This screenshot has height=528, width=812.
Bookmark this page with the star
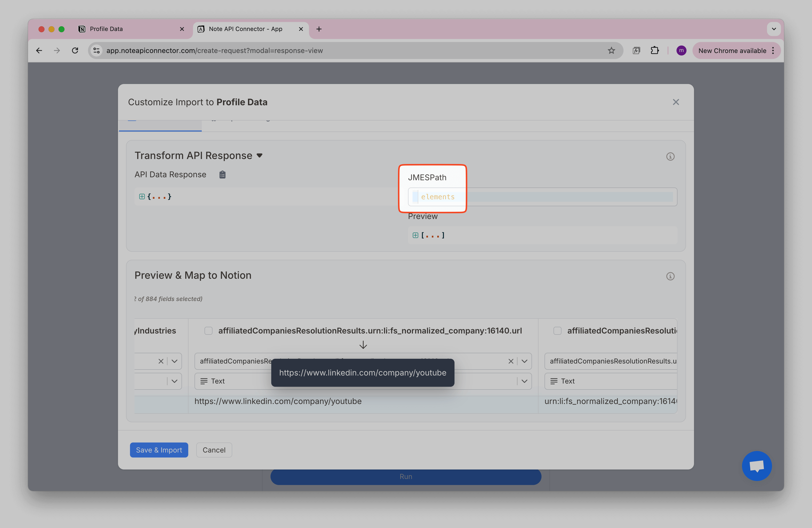coord(611,50)
